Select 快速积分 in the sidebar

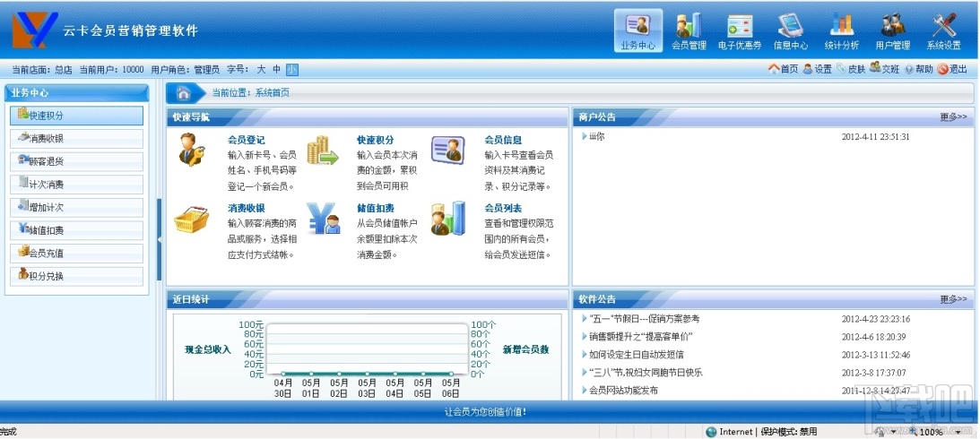point(76,116)
